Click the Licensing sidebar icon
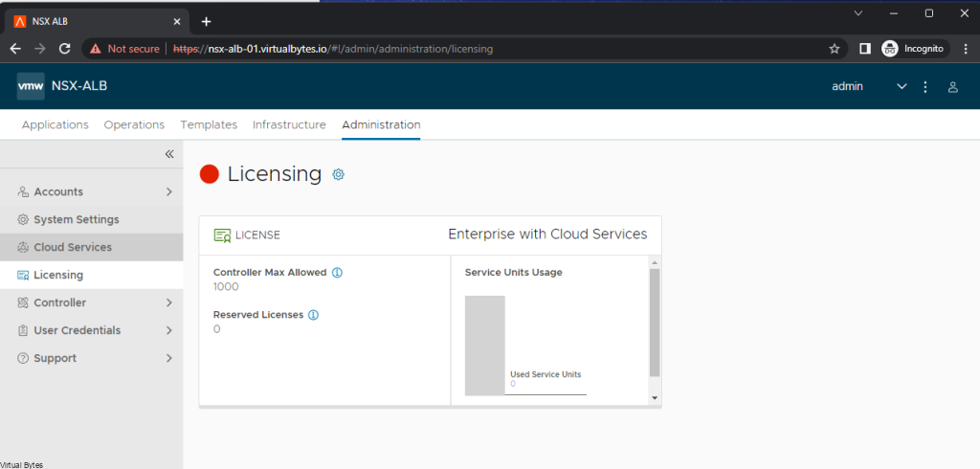This screenshot has width=980, height=469. click(23, 275)
